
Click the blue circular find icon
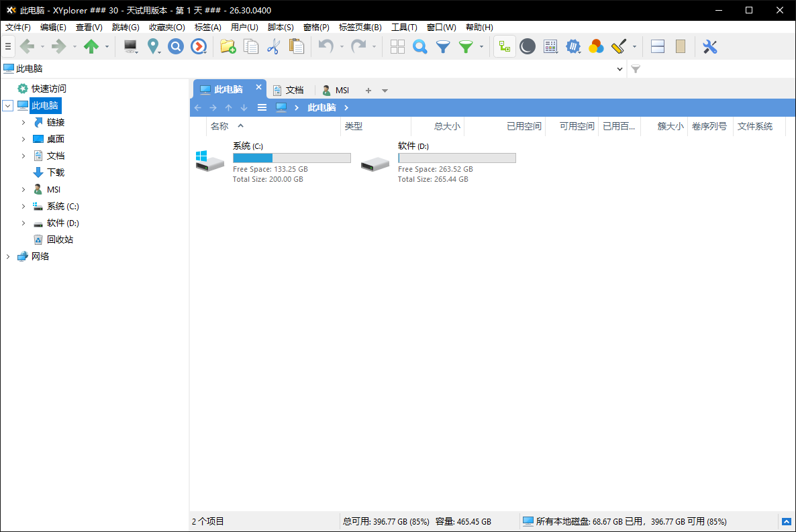click(x=176, y=47)
